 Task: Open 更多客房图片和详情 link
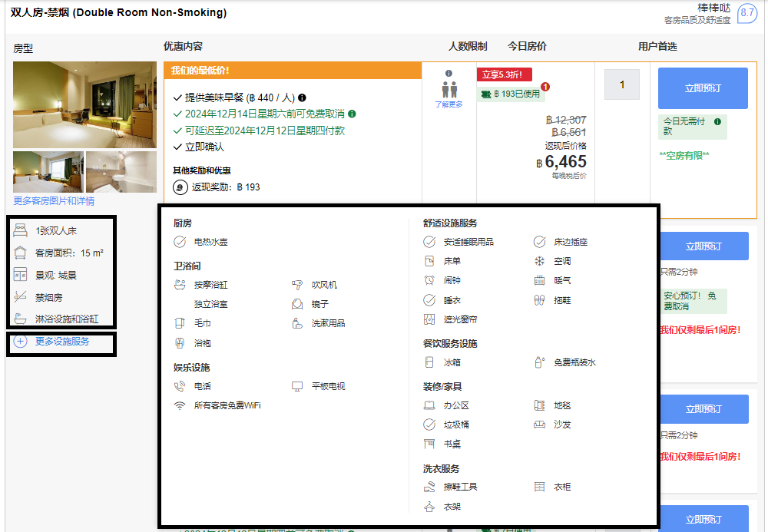pos(54,200)
